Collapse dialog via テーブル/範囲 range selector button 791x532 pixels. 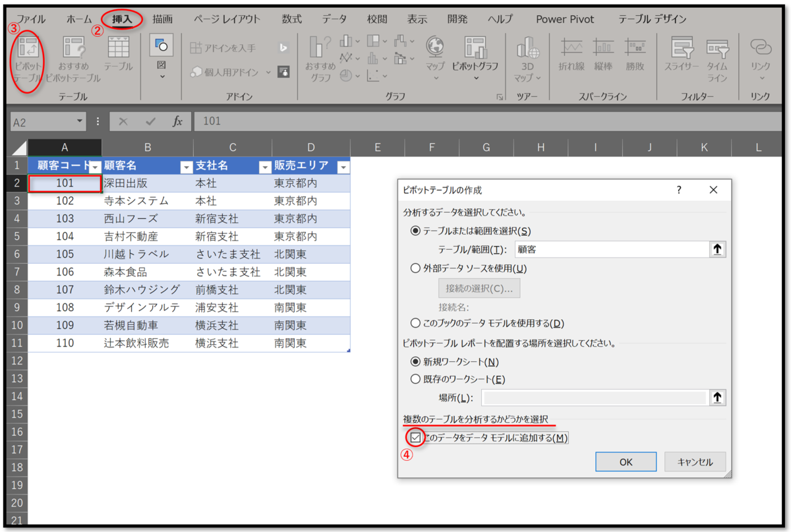pyautogui.click(x=718, y=249)
